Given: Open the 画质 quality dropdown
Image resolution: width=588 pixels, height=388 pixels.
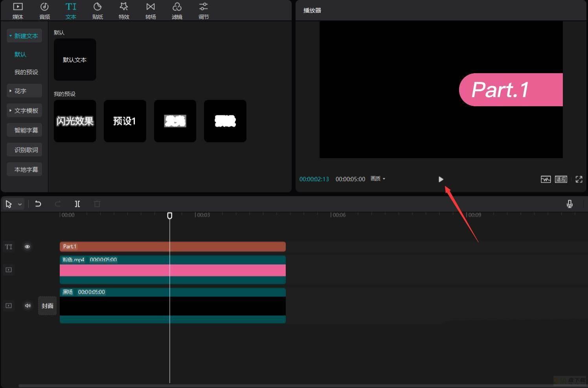Looking at the screenshot, I should [x=378, y=179].
